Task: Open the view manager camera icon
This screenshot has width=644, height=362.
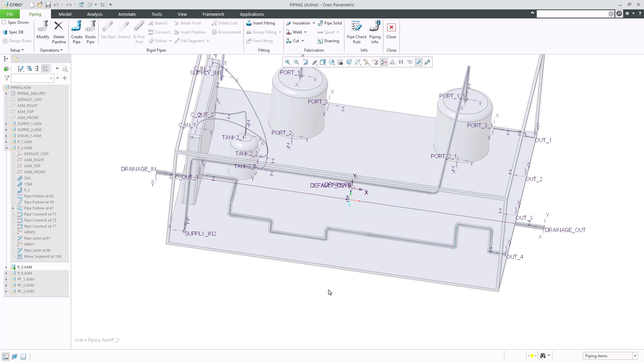Action: click(340, 62)
